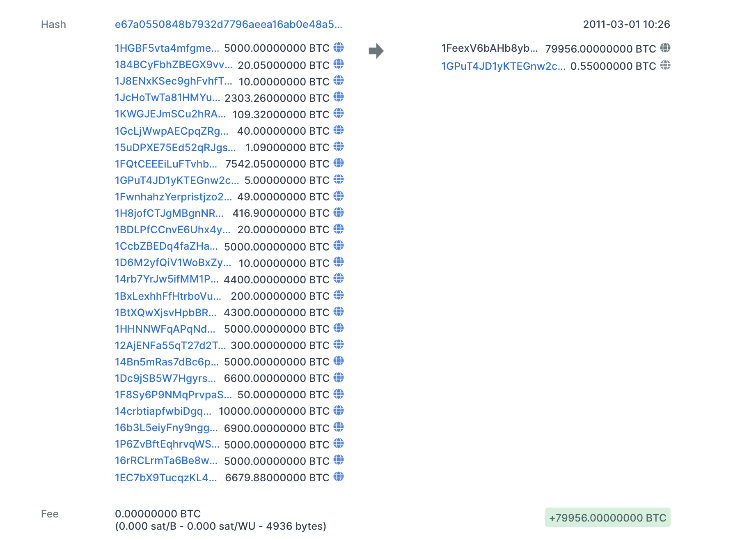Open input address 1P6ZvBftEqhrvqWS...
Viewport: 756px width, 547px height.
[x=167, y=444]
